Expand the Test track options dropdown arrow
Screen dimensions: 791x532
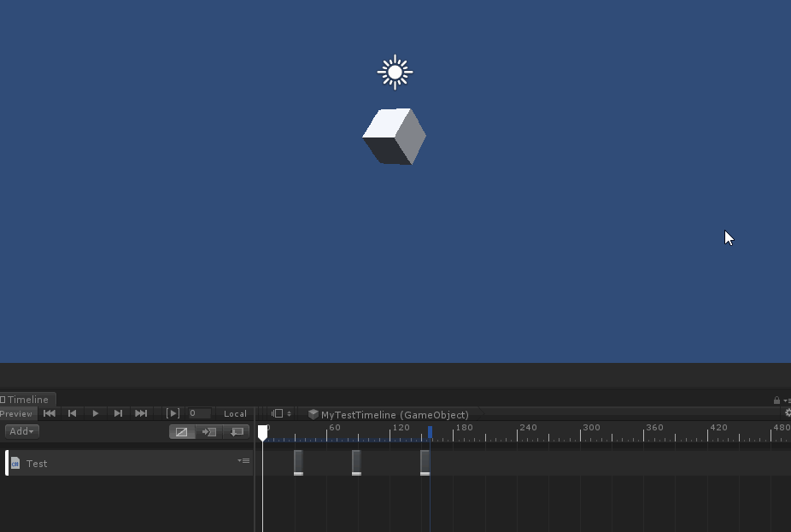tap(238, 461)
